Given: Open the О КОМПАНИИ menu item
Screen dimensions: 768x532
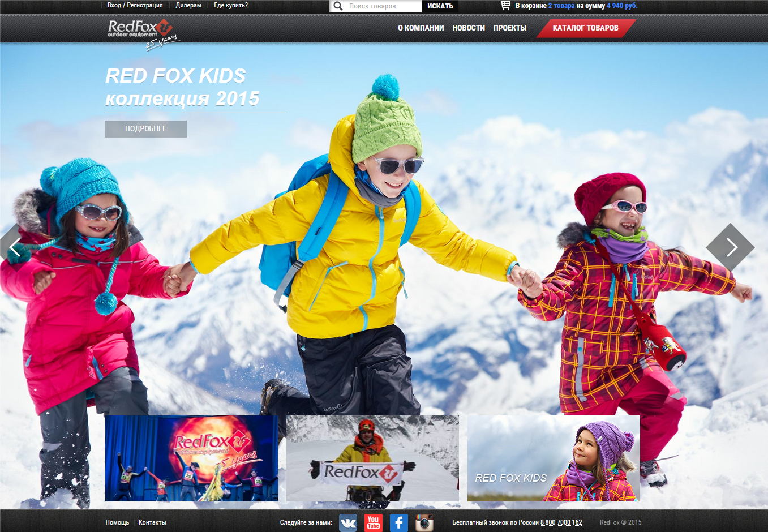Looking at the screenshot, I should (x=421, y=28).
